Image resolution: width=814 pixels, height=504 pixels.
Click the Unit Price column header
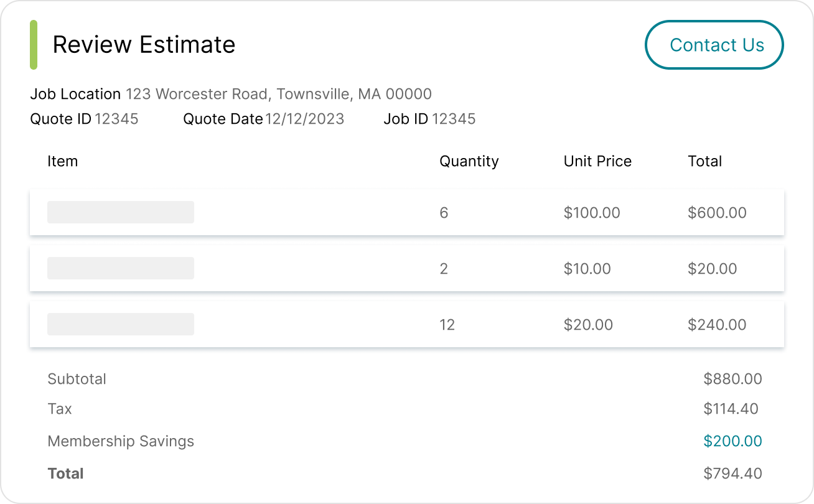tap(597, 161)
